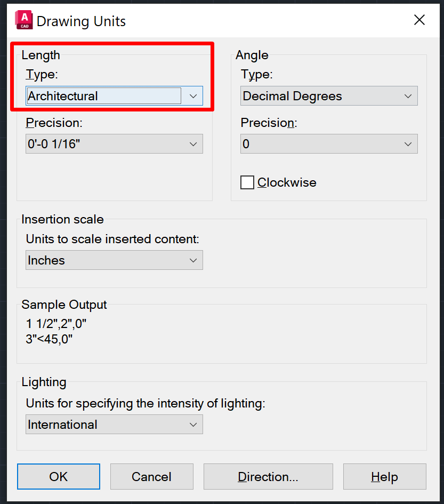Screen dimensions: 444x504
Task: Open the Angle Type dropdown showing Decimal Degrees
Action: pyautogui.click(x=329, y=96)
